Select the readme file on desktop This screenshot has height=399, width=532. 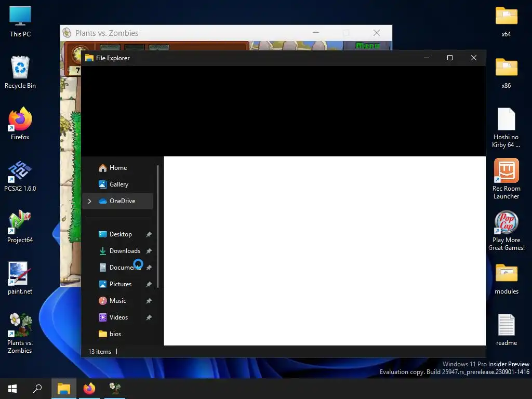coord(506,330)
